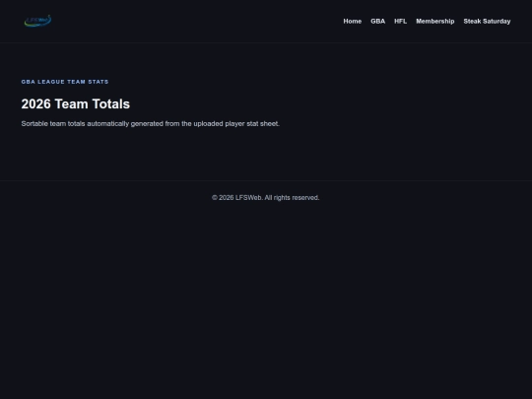Click "All rights reserved" footer text
Viewport: 532px width, 399px height.
point(292,197)
